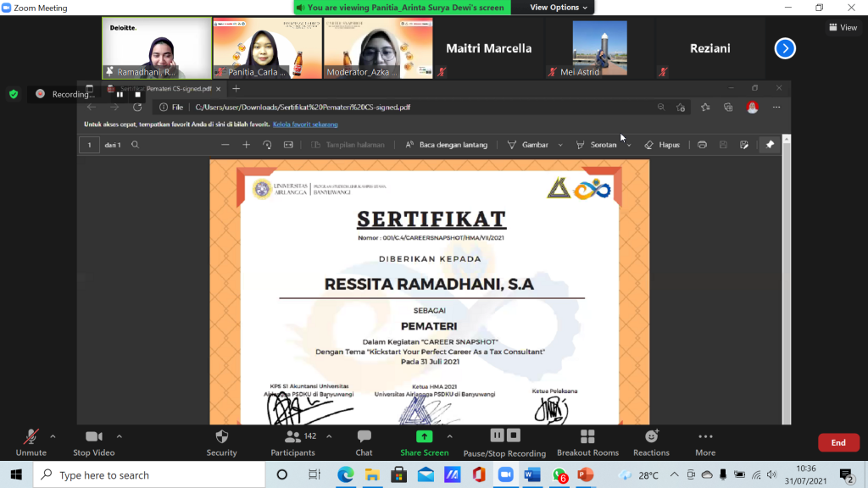Click the PDF viewer vertical scrollbar
The width and height of the screenshot is (868, 488).
(786, 280)
